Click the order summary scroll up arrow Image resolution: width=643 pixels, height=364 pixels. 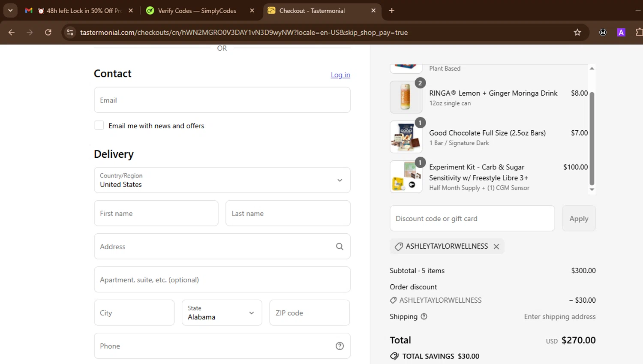point(592,68)
